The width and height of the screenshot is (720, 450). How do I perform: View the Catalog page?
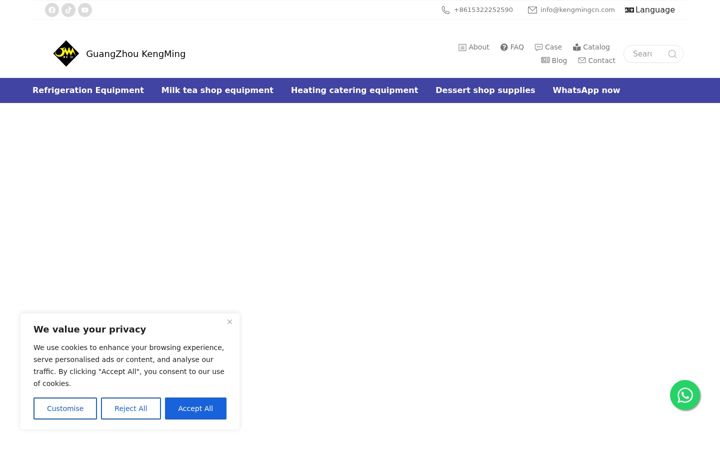(591, 47)
